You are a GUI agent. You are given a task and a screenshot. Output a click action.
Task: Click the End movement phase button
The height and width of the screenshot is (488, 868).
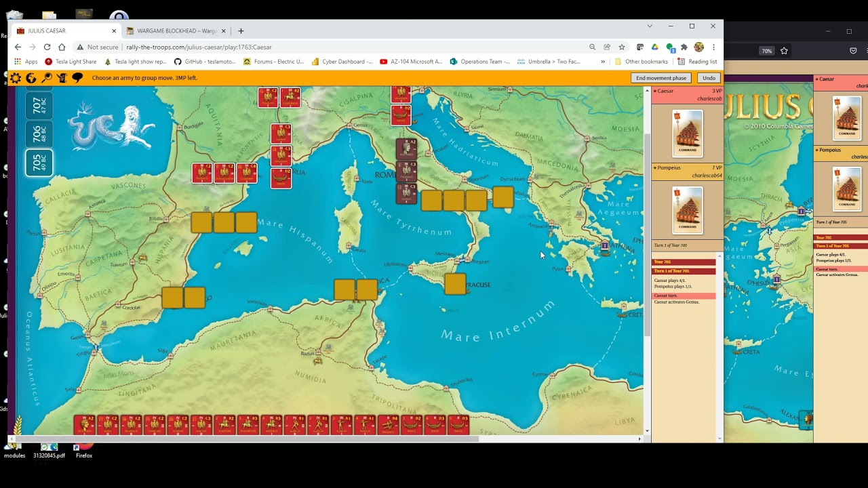(661, 78)
